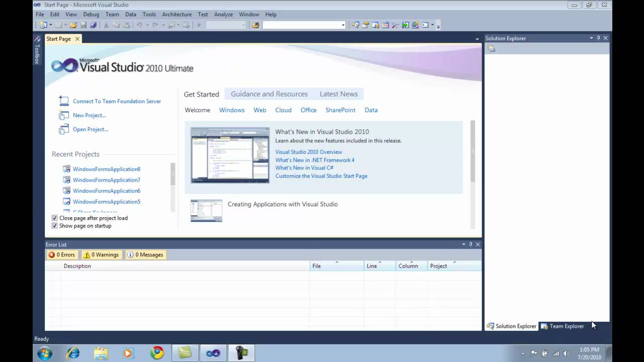Open Google Chrome from the taskbar

pos(157,353)
